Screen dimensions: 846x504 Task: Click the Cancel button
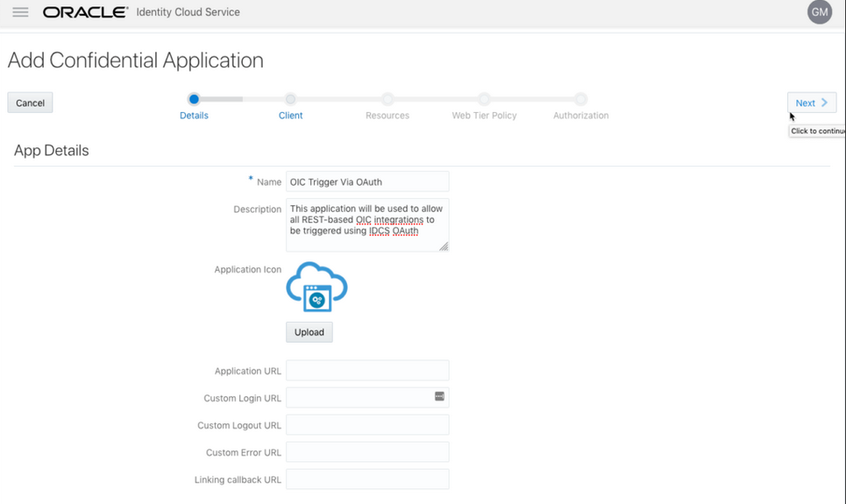pyautogui.click(x=30, y=103)
